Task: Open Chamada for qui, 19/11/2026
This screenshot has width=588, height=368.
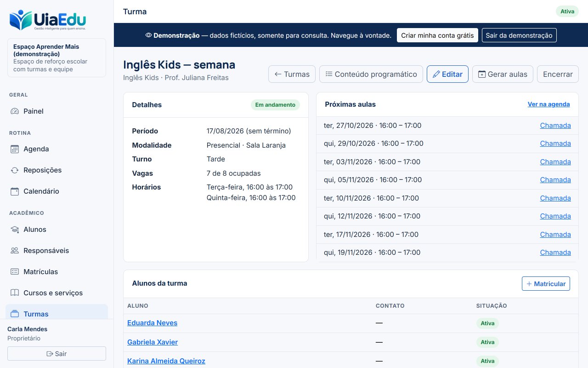Action: (555, 253)
